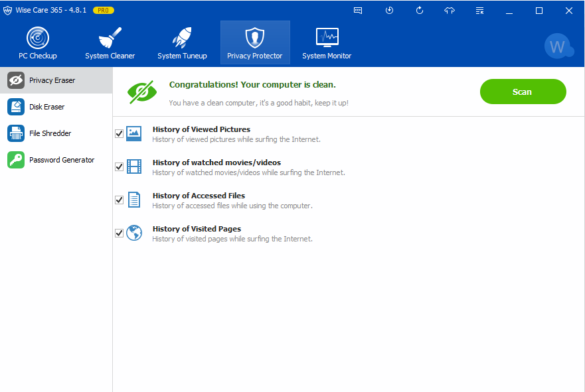Image resolution: width=585 pixels, height=392 pixels.
Task: Click 'History of Accessed Files' title
Action: 199,196
